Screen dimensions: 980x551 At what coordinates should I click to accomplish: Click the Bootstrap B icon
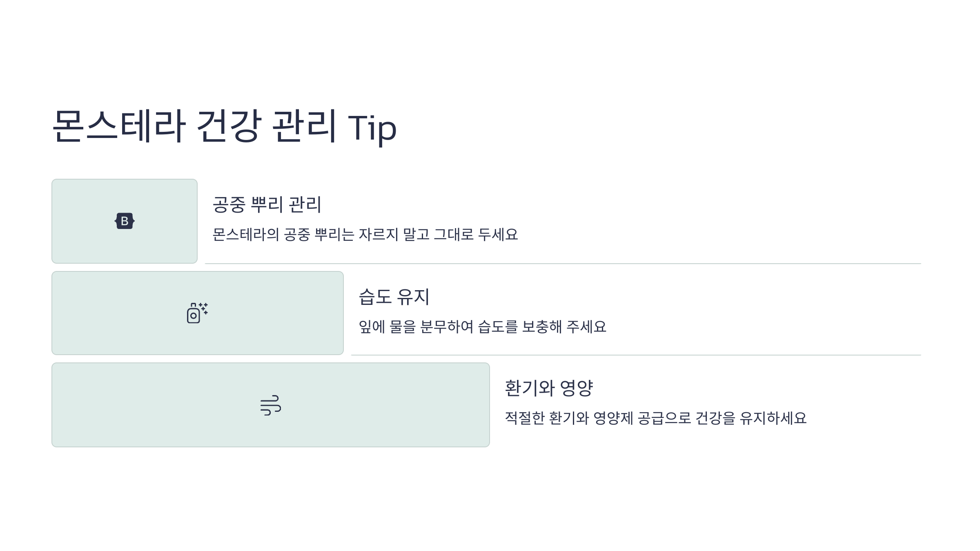[125, 221]
